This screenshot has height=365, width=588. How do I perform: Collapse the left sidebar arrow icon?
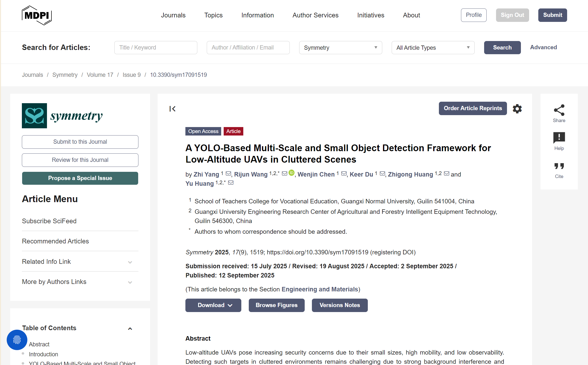click(172, 109)
